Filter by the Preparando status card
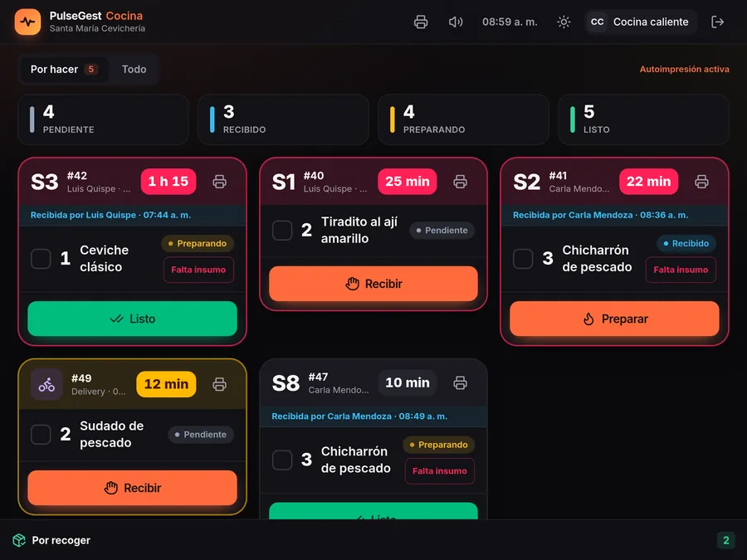747x560 pixels. [463, 119]
